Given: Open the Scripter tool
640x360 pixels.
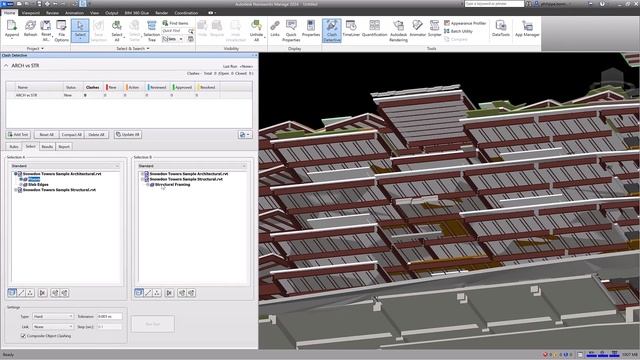Looking at the screenshot, I should click(x=434, y=29).
